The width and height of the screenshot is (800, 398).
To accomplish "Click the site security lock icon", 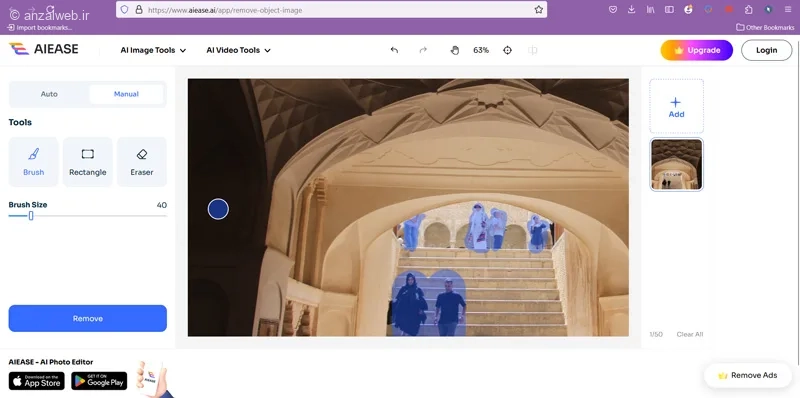I will click(x=138, y=10).
